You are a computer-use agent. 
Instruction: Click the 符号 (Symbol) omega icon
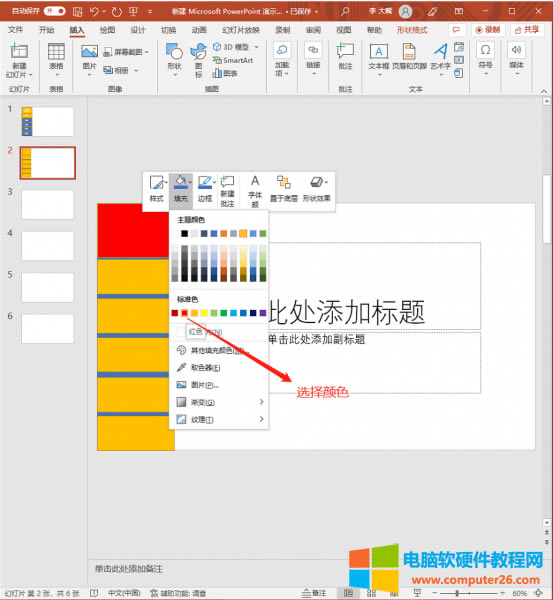click(x=485, y=50)
